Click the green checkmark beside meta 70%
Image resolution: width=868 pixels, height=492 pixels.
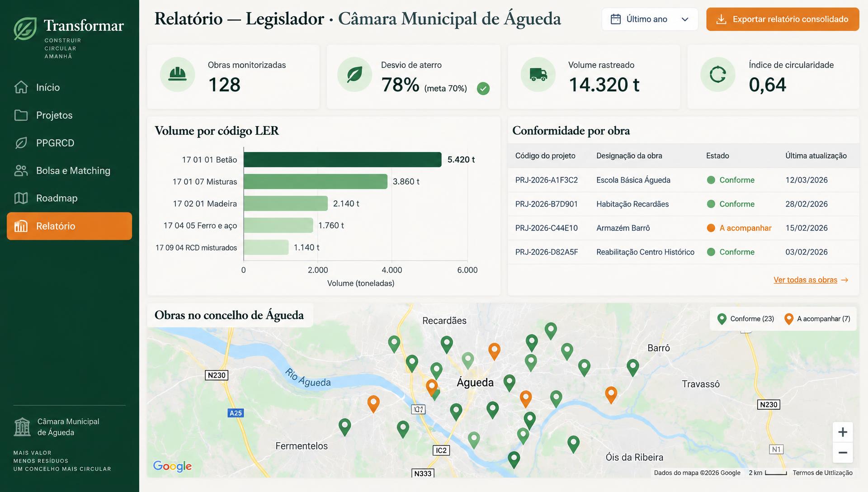tap(483, 88)
